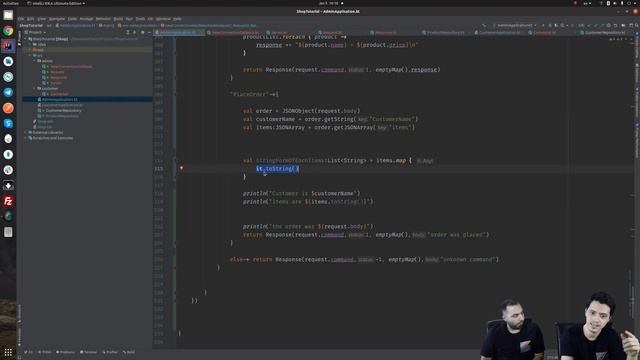Switch to the Server.kt editor tab
This screenshot has width=640, height=360.
280,32
